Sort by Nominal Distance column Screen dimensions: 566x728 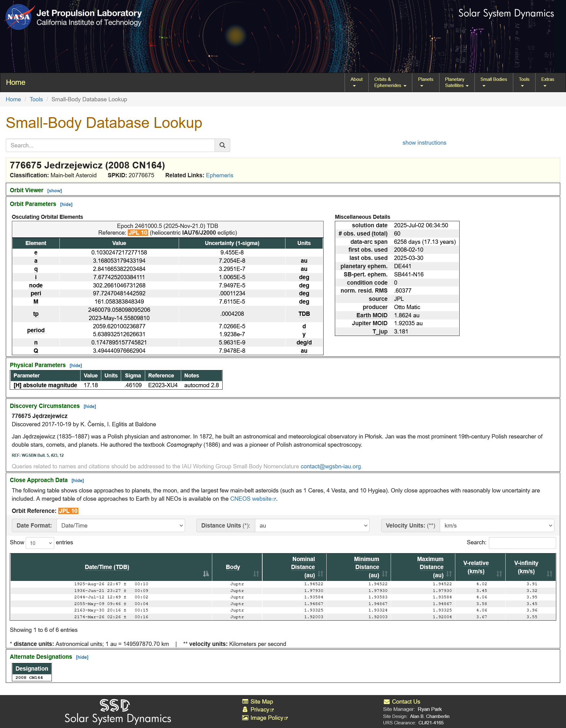[320, 574]
